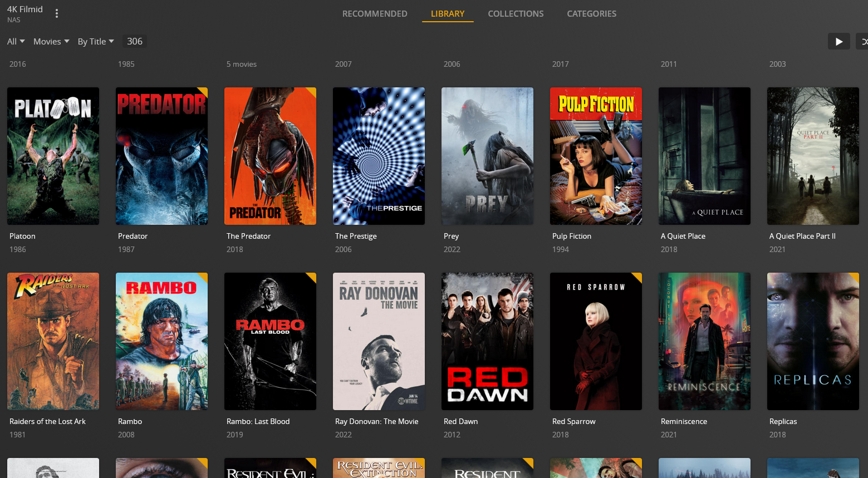Open the Prey poster
868x478 pixels.
pyautogui.click(x=487, y=156)
